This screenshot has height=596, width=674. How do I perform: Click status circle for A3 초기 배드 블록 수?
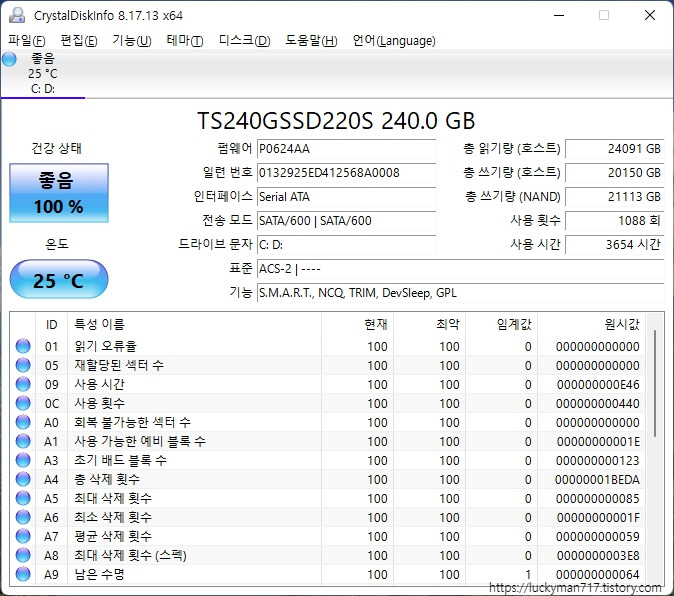point(23,460)
